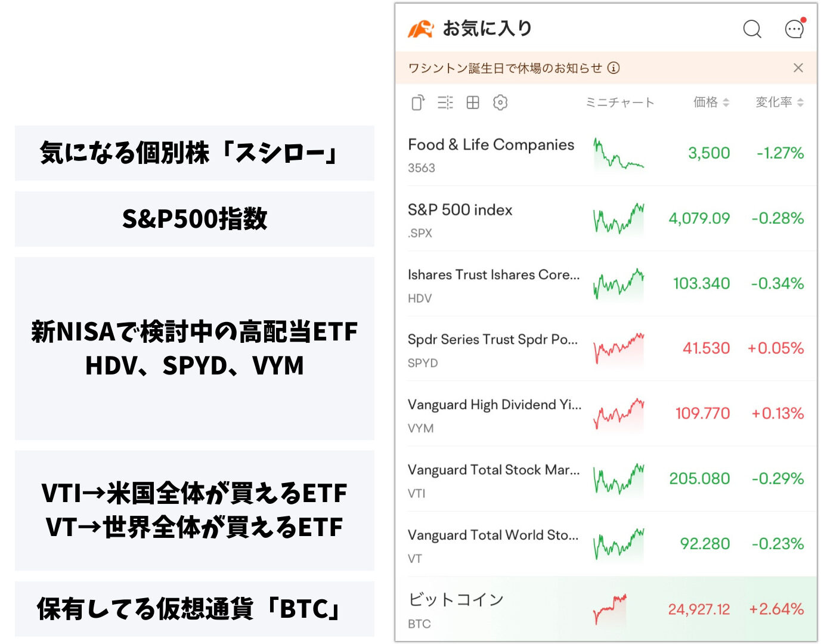The height and width of the screenshot is (644, 830).
Task: Dismiss the Washington birthday closure banner
Action: click(798, 68)
